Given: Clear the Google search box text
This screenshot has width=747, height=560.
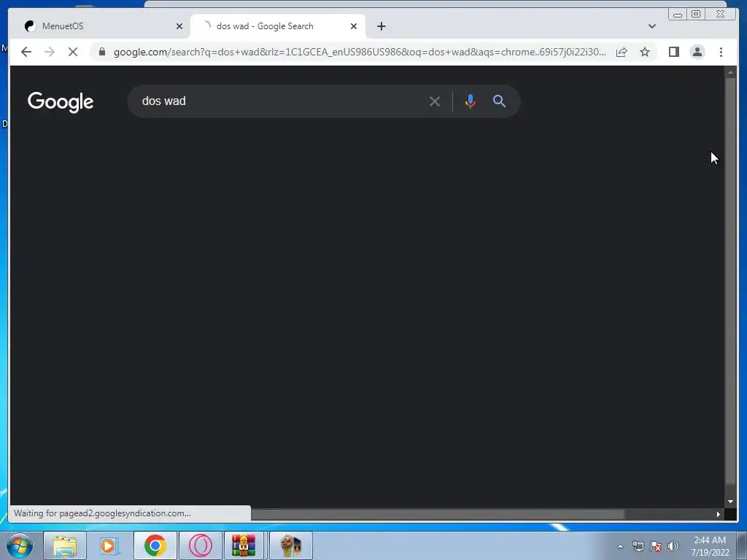Looking at the screenshot, I should coord(435,101).
